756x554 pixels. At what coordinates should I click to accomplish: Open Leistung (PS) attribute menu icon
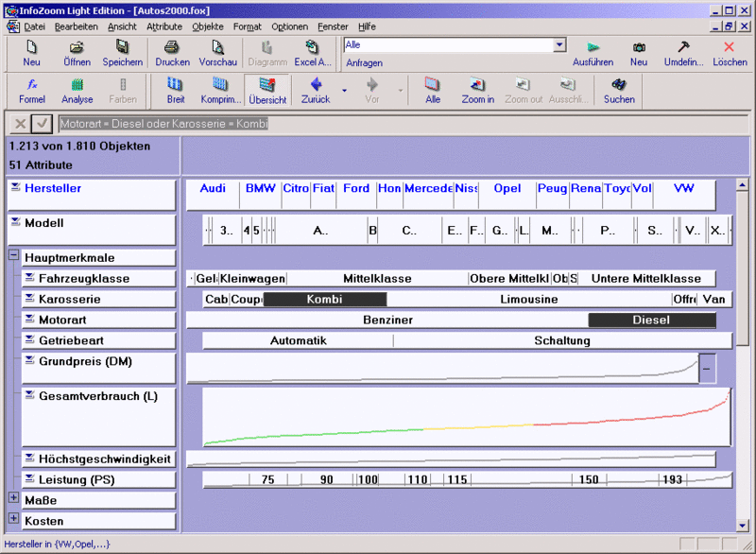pyautogui.click(x=30, y=478)
